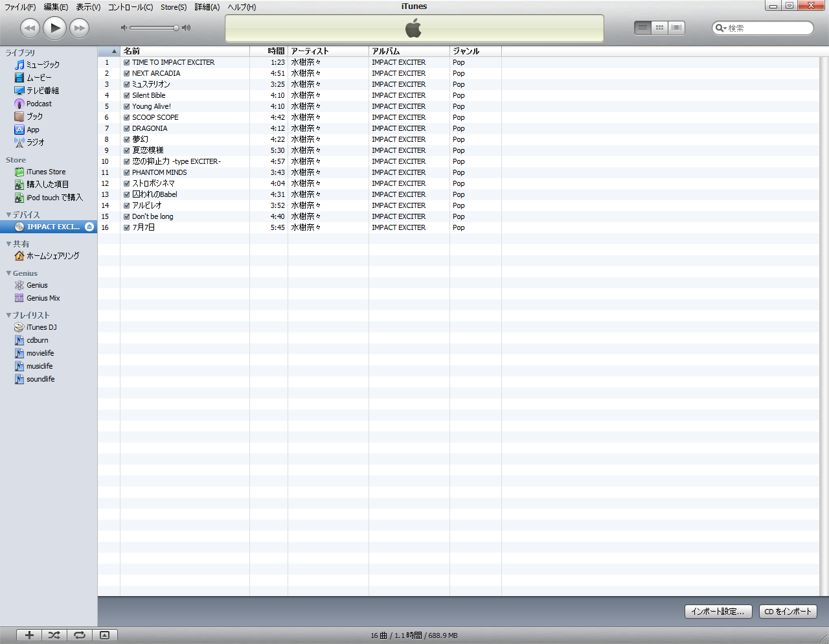Add a new playlist with plus button
The image size is (829, 644).
pyautogui.click(x=29, y=636)
